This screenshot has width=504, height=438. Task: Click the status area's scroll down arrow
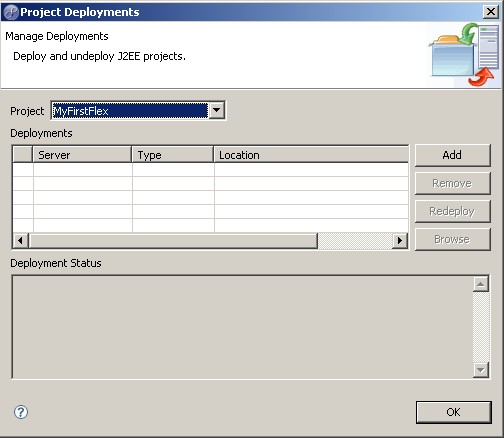tap(481, 369)
